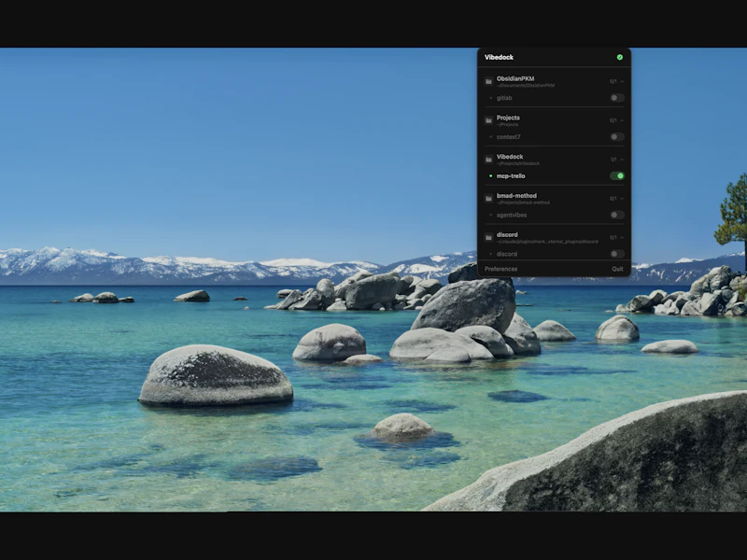
Task: Click the bmad-method folder icon
Action: [x=488, y=199]
